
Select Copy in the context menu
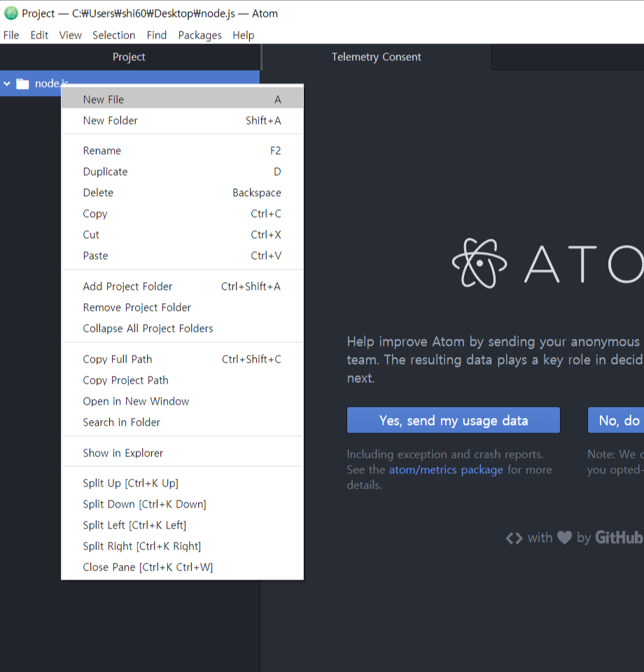(182, 214)
